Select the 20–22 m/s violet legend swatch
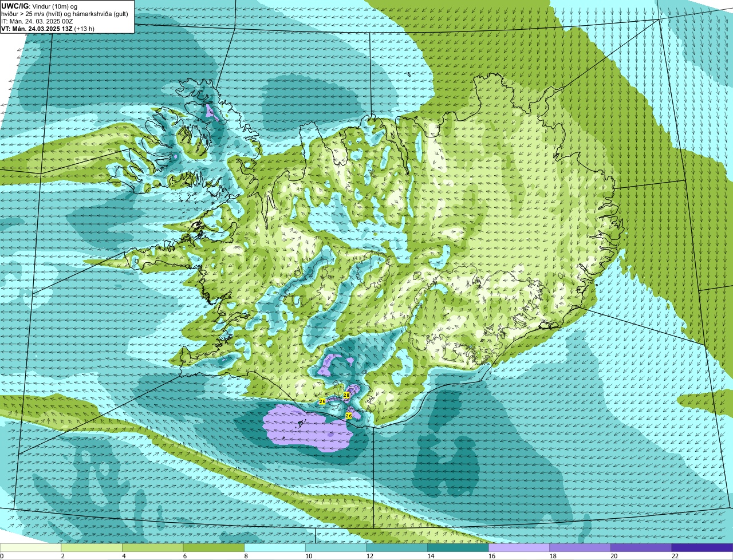The height and width of the screenshot is (560, 733). pyautogui.click(x=641, y=548)
